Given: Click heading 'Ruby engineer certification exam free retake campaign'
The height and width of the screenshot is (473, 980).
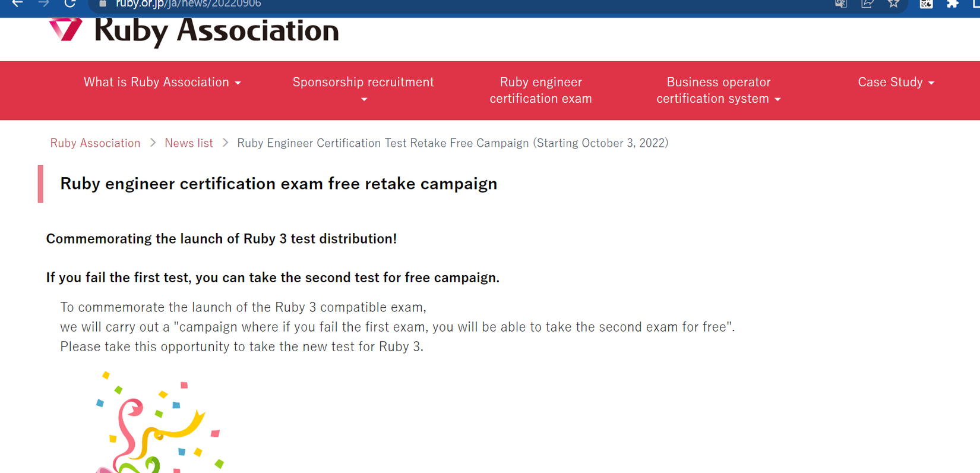Looking at the screenshot, I should click(x=279, y=184).
